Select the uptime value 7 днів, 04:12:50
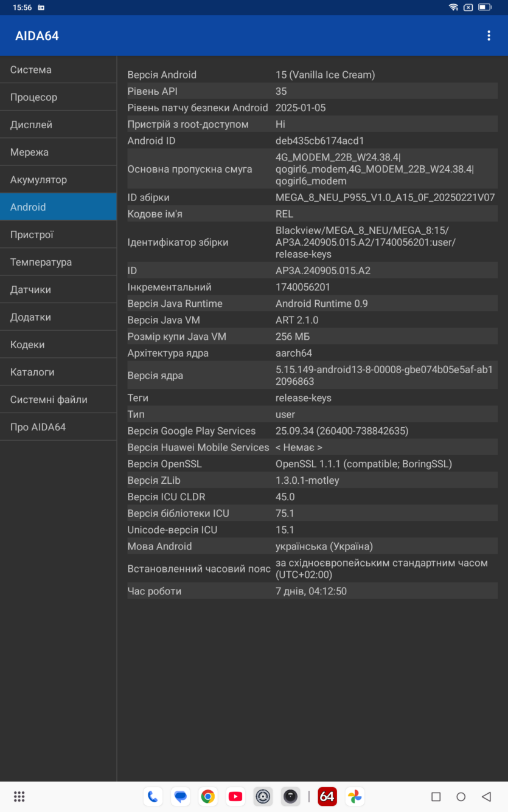Screen dimensions: 508x812 click(311, 591)
